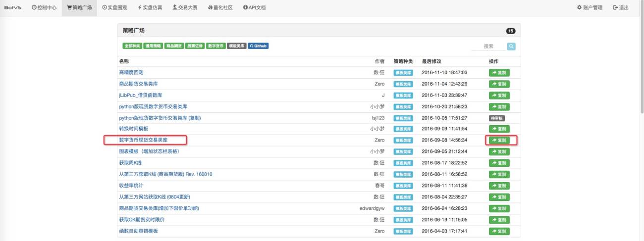Click 退出 to log out
The width and height of the screenshot is (644, 241).
click(x=621, y=8)
